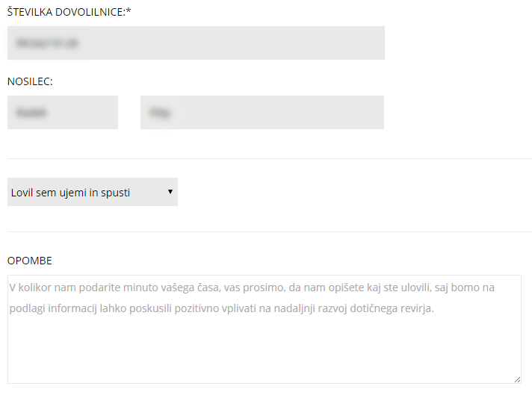Click the blurred number inside the permit field
Screen dimensions: 532x395
pos(47,43)
